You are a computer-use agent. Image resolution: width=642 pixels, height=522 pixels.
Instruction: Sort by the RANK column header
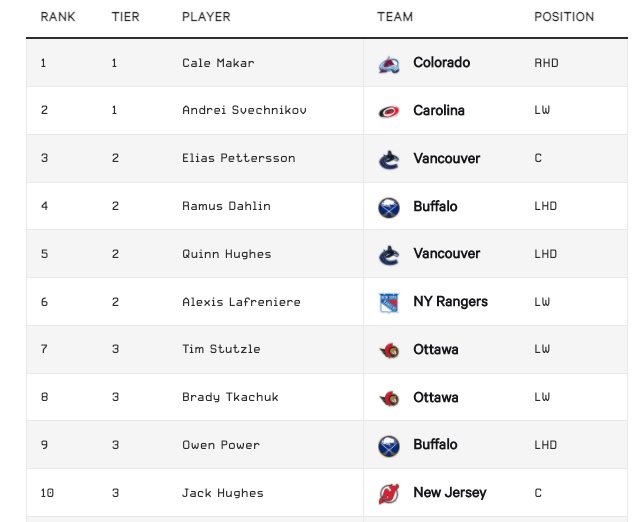pos(58,17)
